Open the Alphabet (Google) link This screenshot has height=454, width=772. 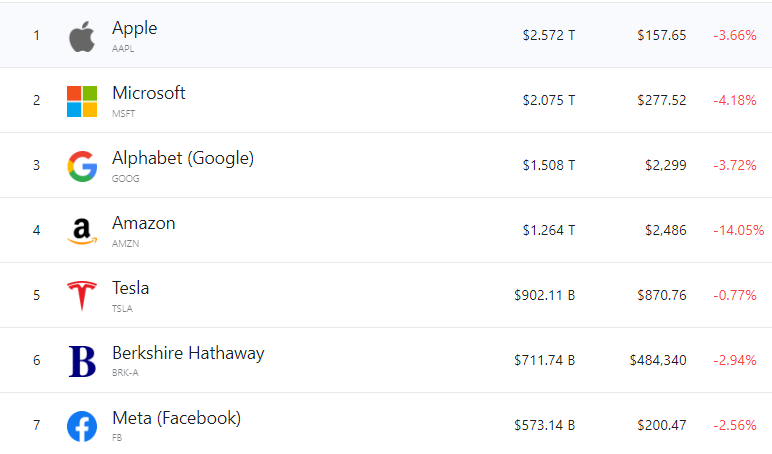click(182, 158)
